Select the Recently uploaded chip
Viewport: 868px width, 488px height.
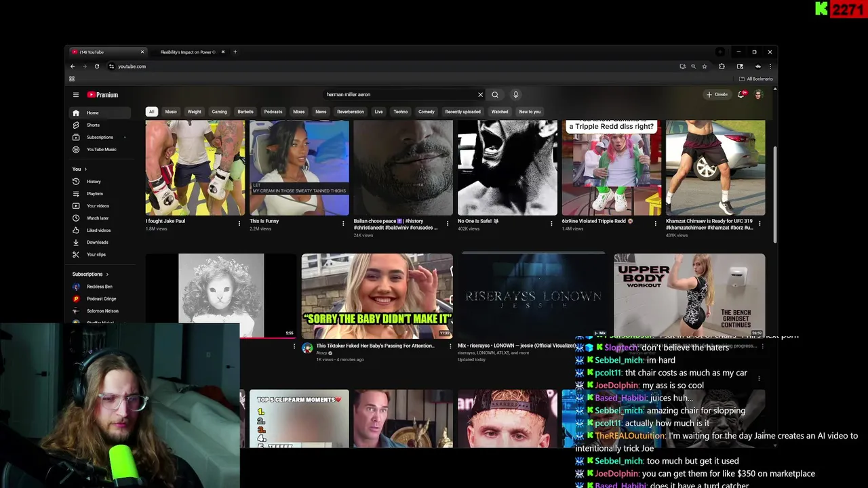click(x=462, y=112)
